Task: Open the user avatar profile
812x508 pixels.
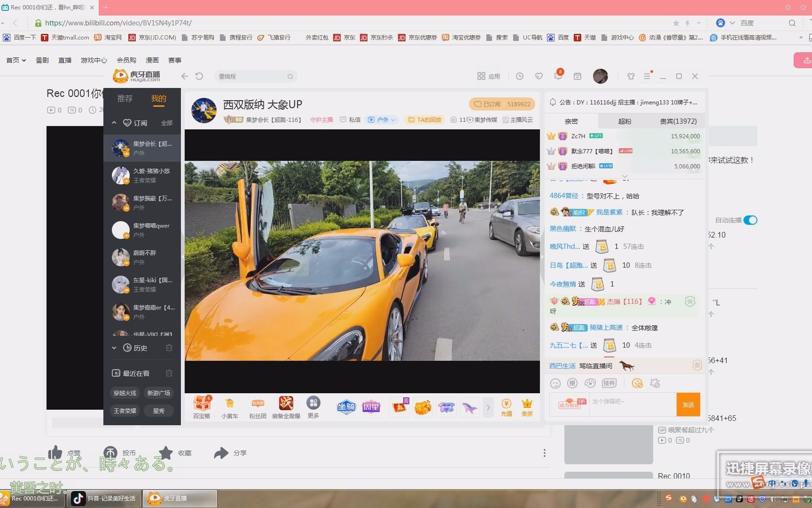Action: 600,76
